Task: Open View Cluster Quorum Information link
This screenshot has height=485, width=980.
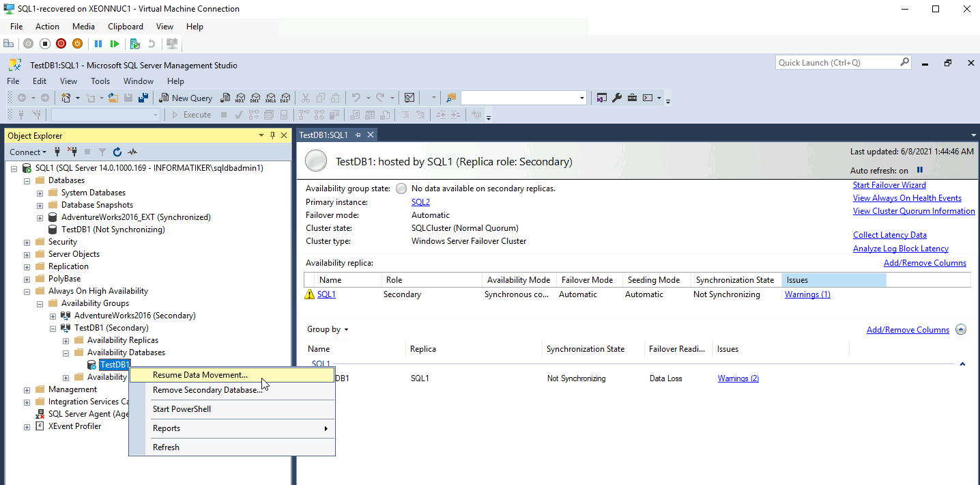Action: 914,211
